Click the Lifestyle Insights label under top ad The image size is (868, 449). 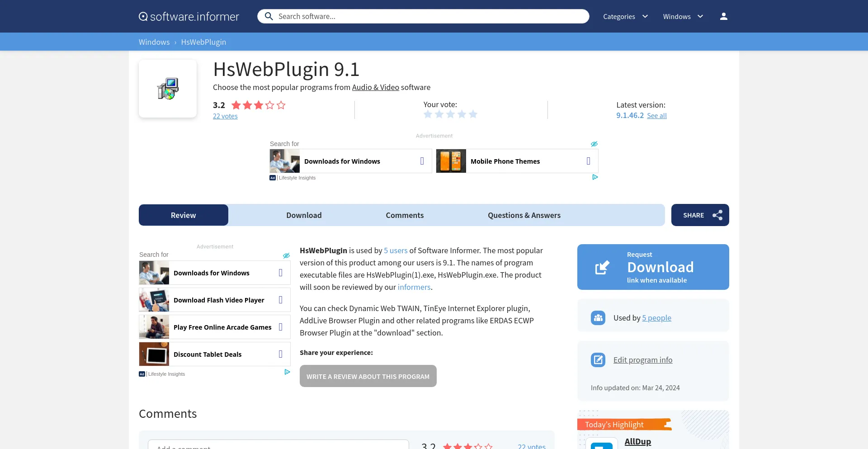pos(297,178)
